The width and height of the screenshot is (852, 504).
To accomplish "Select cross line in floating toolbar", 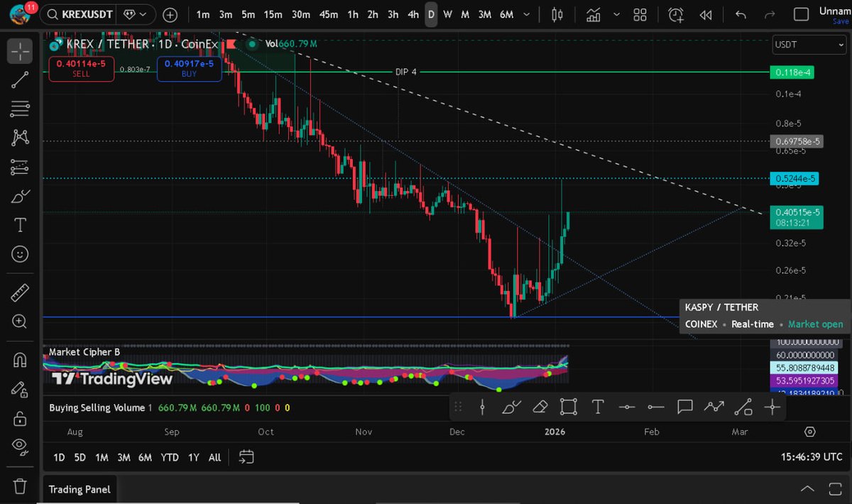I will point(772,407).
